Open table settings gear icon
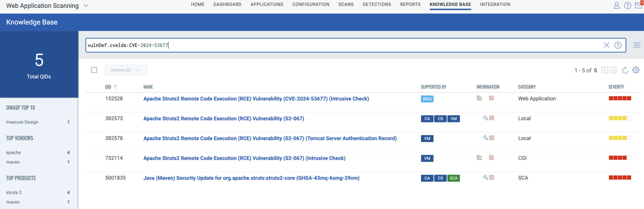The height and width of the screenshot is (209, 644). point(636,70)
